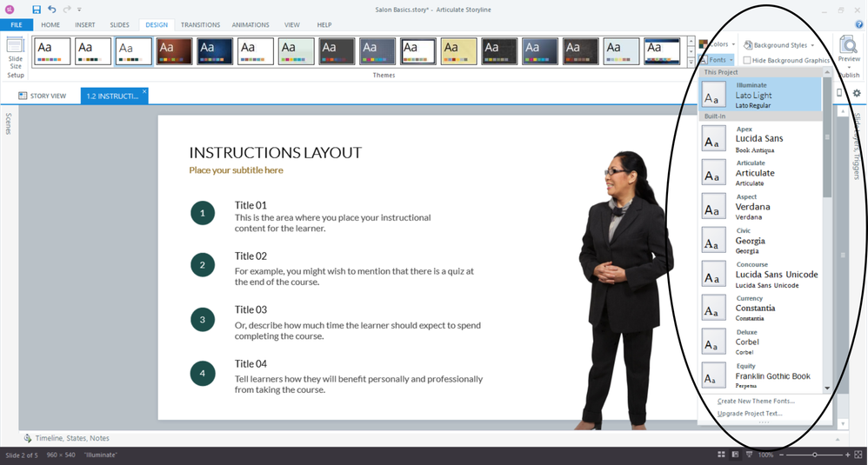
Task: Click font list scroll-up arrow
Action: (827, 72)
